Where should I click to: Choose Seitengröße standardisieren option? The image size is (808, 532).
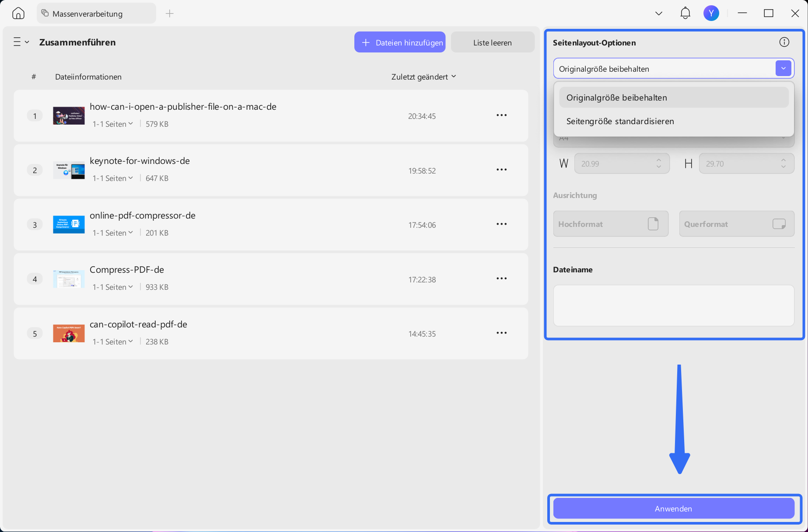pyautogui.click(x=674, y=121)
